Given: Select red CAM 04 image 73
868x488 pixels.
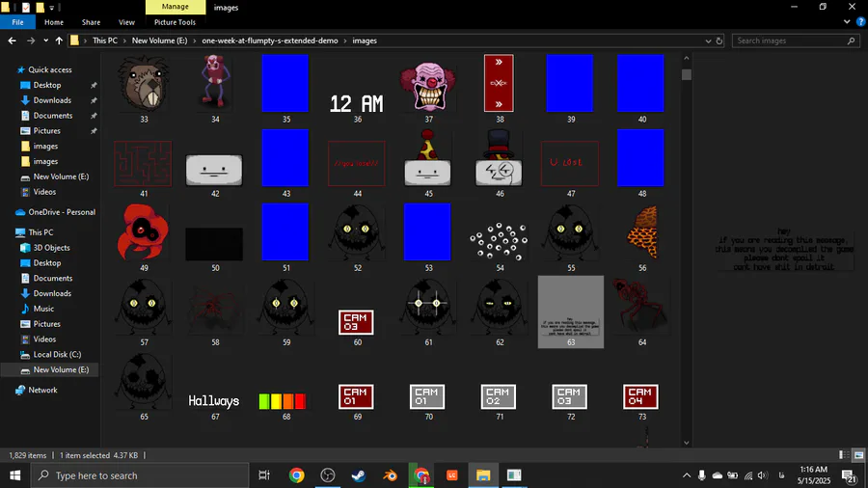Looking at the screenshot, I should pos(641,397).
